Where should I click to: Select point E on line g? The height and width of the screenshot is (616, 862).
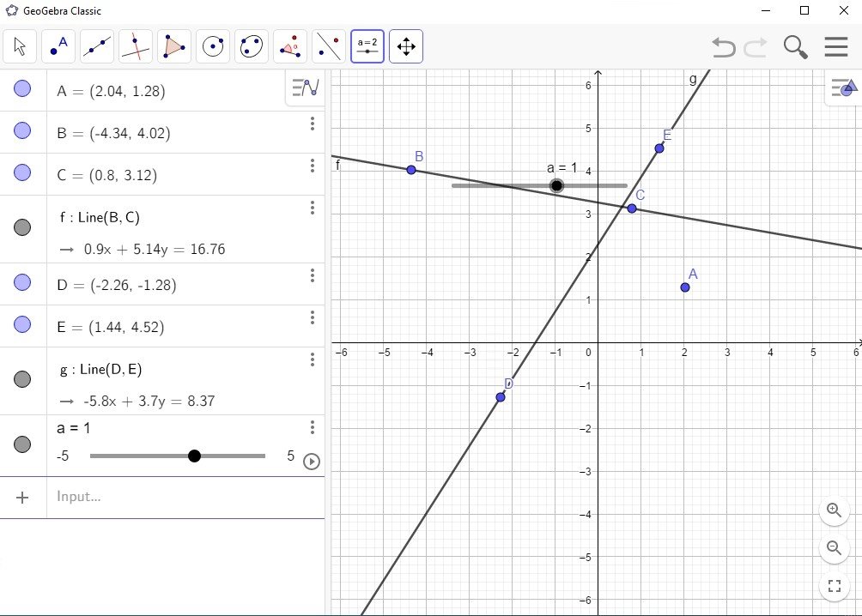[x=659, y=148]
